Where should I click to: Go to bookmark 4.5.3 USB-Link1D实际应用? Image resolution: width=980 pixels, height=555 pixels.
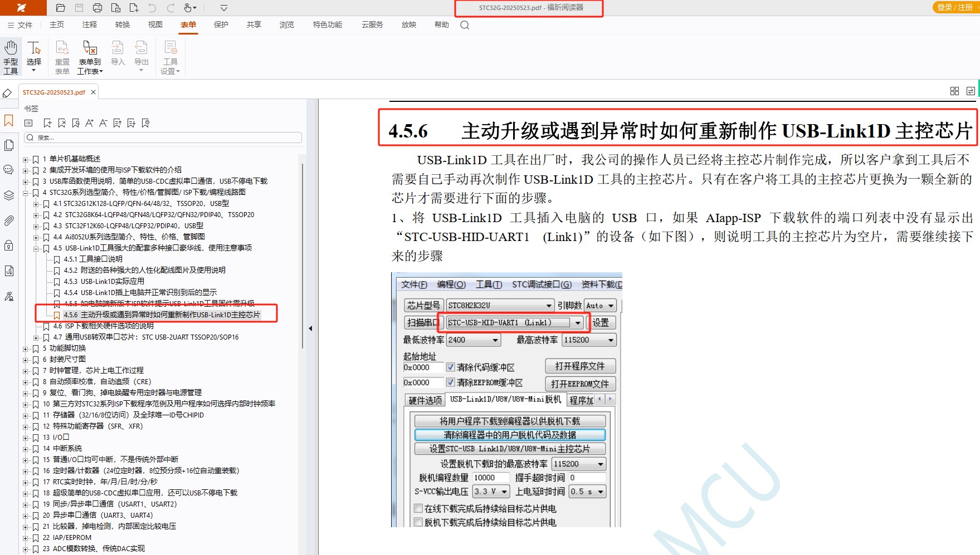click(x=104, y=282)
